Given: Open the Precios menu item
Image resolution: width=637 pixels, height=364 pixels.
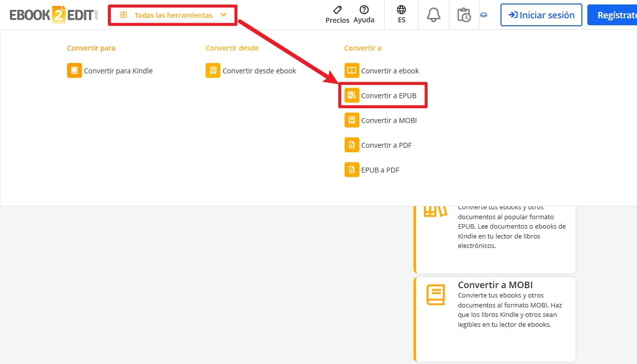Looking at the screenshot, I should click(337, 15).
